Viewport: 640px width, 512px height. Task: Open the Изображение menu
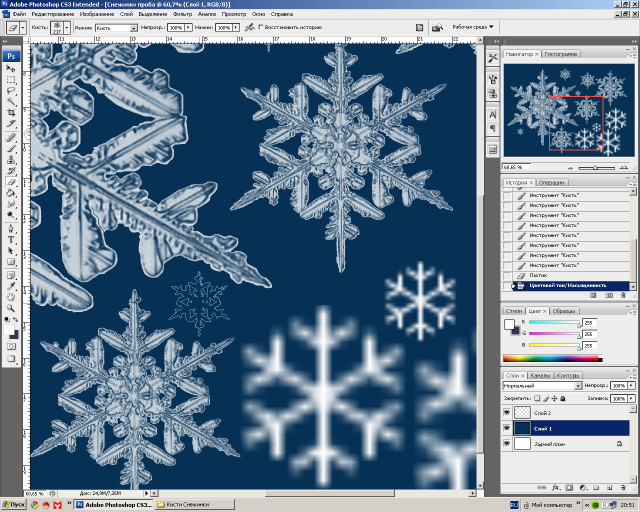click(97, 14)
